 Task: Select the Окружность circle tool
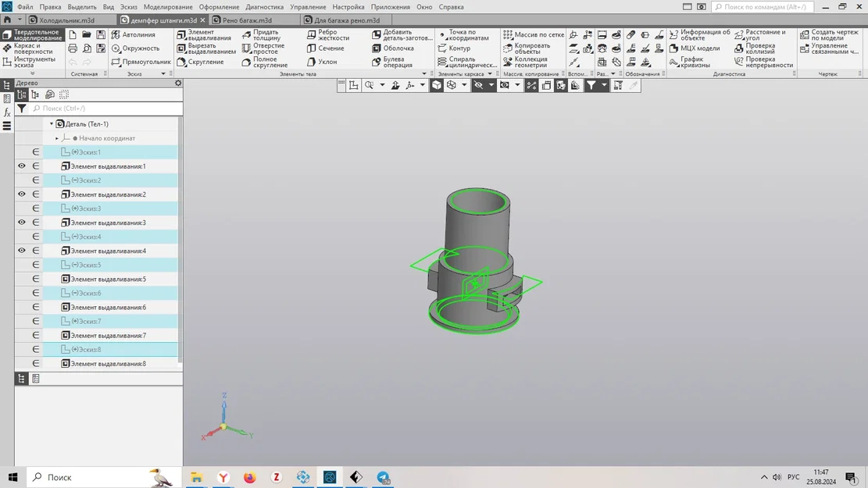tap(136, 48)
